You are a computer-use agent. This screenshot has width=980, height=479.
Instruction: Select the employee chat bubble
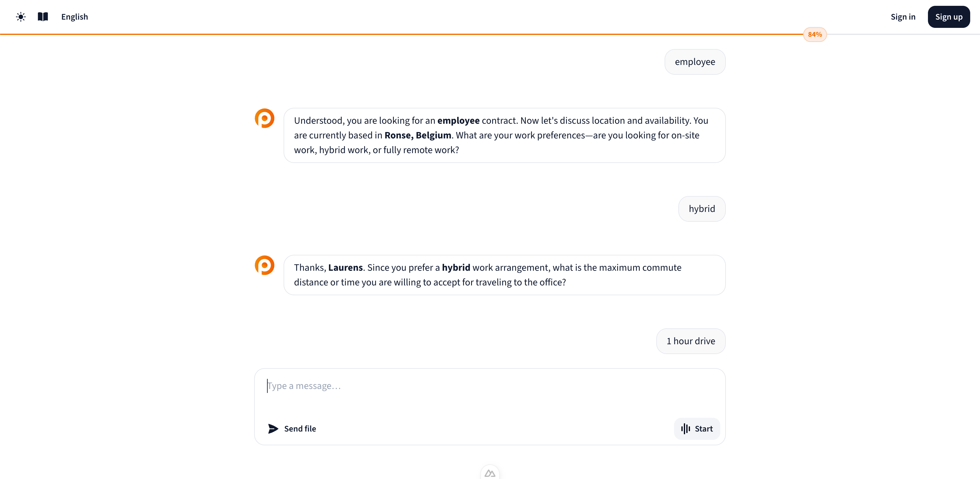(695, 62)
